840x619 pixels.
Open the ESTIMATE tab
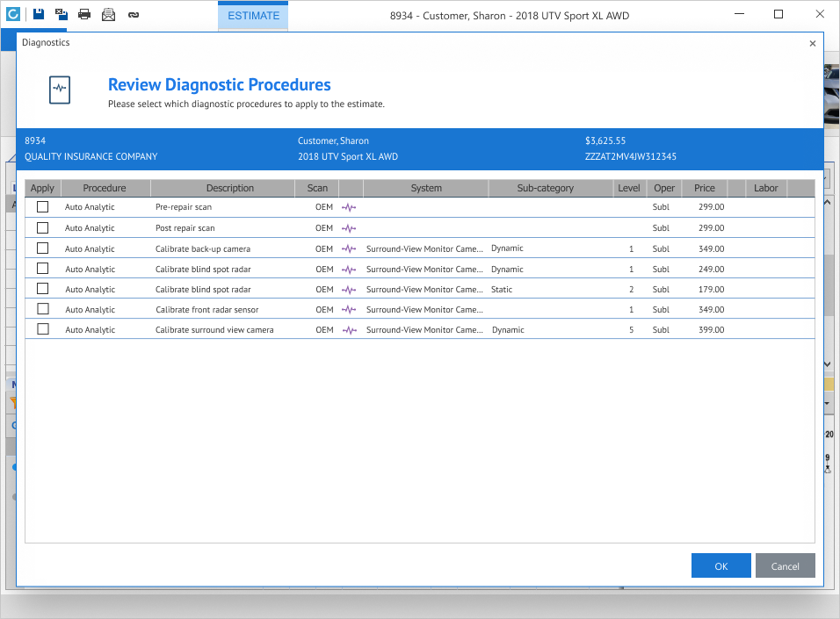coord(253,16)
